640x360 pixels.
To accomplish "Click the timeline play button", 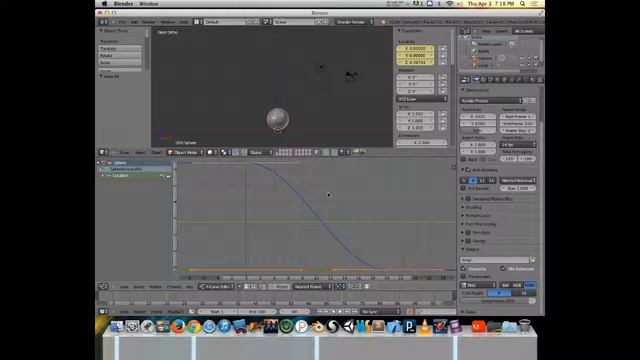I will (x=340, y=311).
